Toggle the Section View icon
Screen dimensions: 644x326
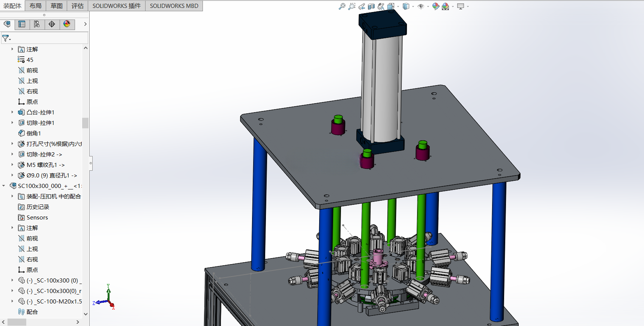coord(371,6)
